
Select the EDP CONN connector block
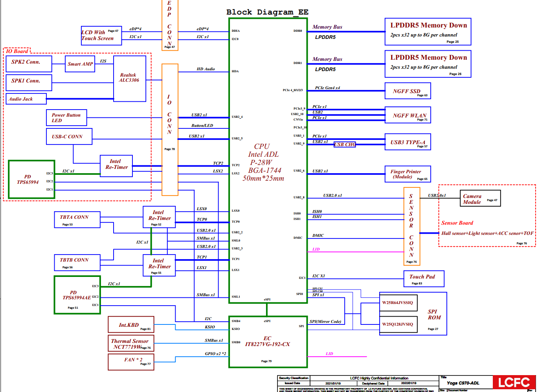click(x=170, y=25)
